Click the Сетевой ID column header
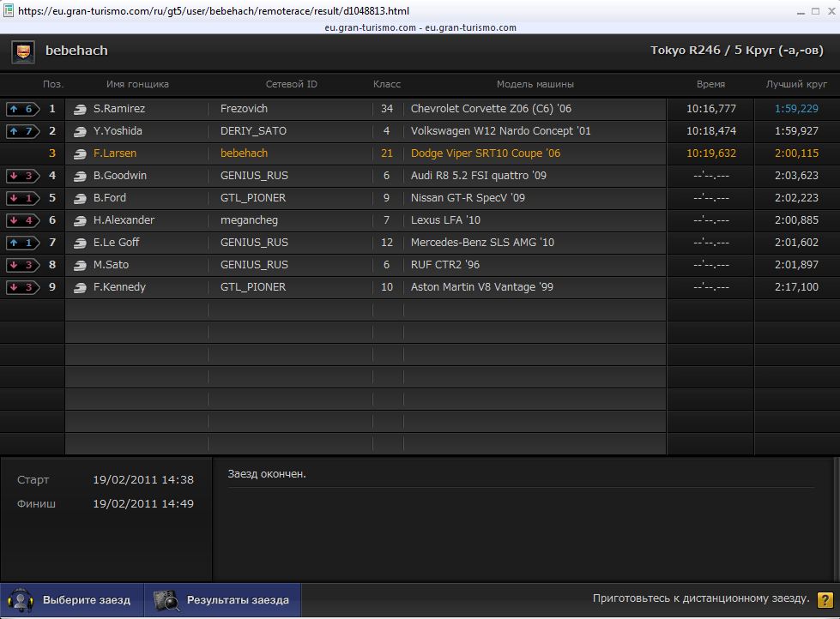Image resolution: width=840 pixels, height=619 pixels. coord(292,84)
